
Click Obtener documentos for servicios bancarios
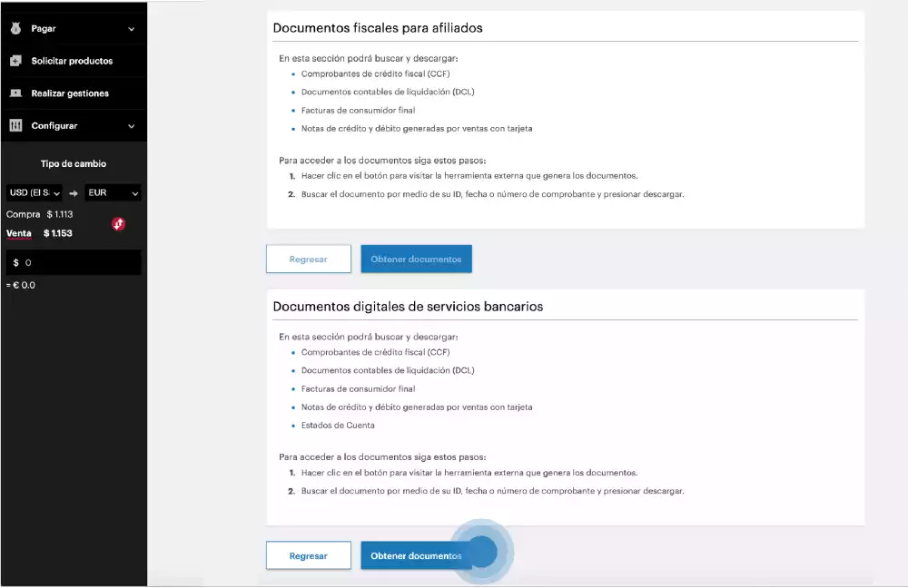point(416,555)
